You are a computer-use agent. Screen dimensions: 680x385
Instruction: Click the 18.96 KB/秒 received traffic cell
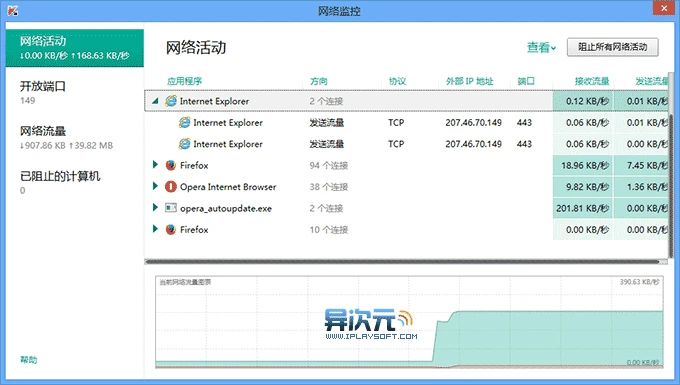click(x=582, y=165)
